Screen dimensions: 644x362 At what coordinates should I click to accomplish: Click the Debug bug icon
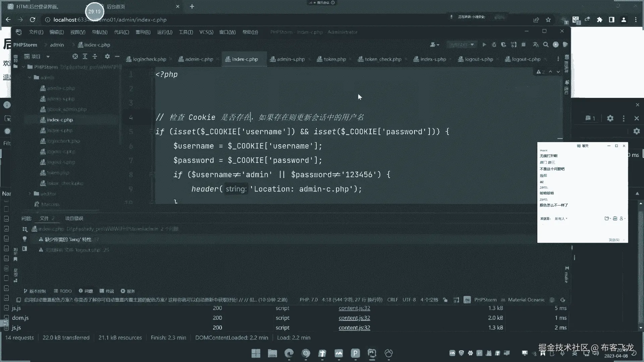494,45
